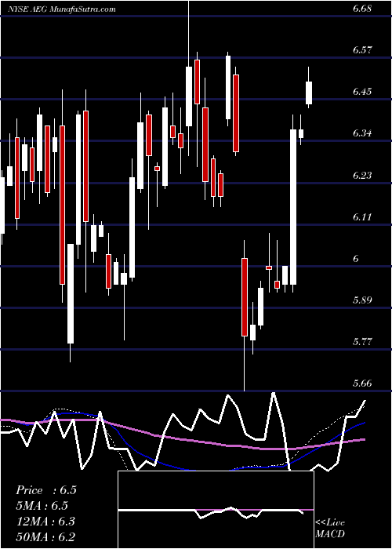Click the <<Live MACD label
This screenshot has height=549, width=392.
coord(330,528)
